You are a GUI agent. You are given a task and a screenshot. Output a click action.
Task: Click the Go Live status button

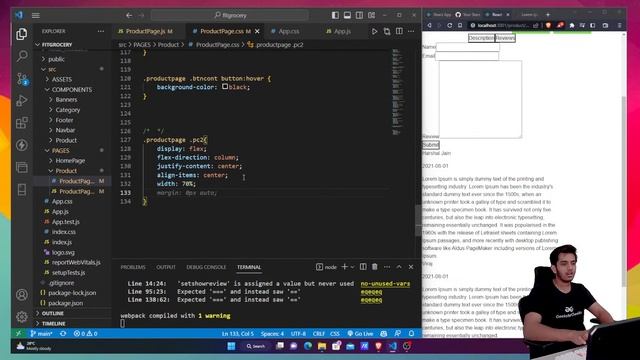click(x=360, y=333)
